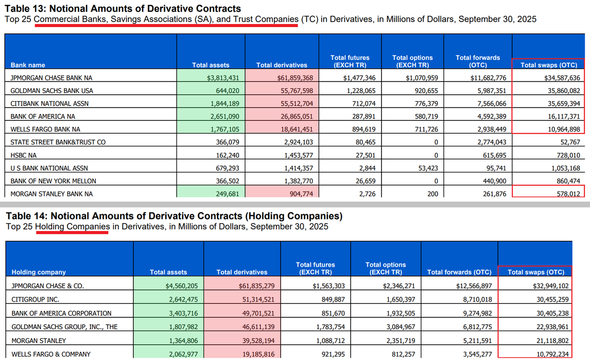Click Citibank swaps value 35,659,394
The height and width of the screenshot is (364, 590).
point(564,104)
